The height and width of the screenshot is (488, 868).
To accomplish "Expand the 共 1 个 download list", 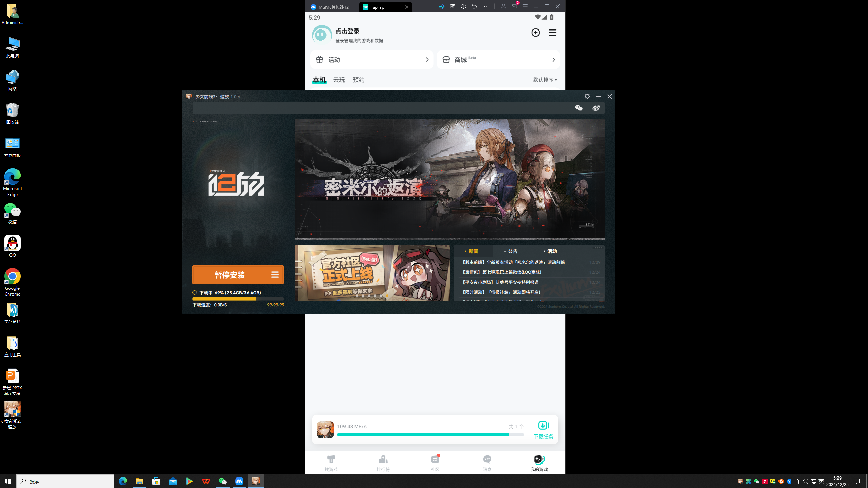I will point(516,427).
